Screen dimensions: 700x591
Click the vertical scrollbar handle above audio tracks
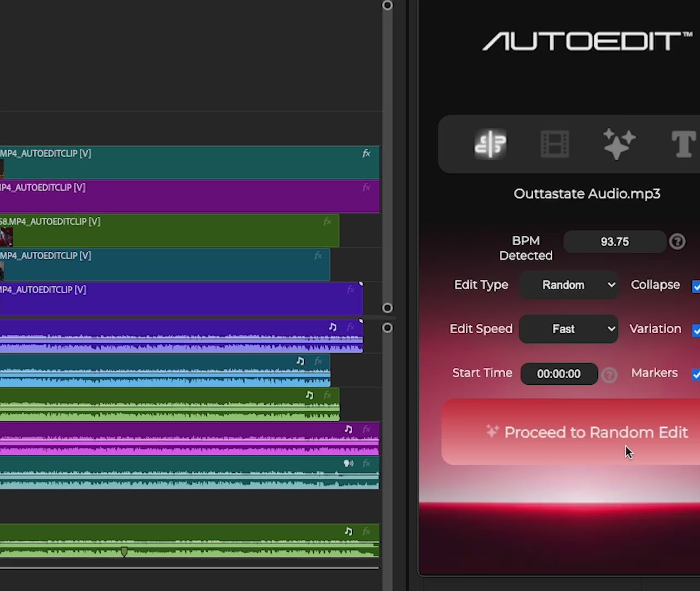tap(387, 308)
